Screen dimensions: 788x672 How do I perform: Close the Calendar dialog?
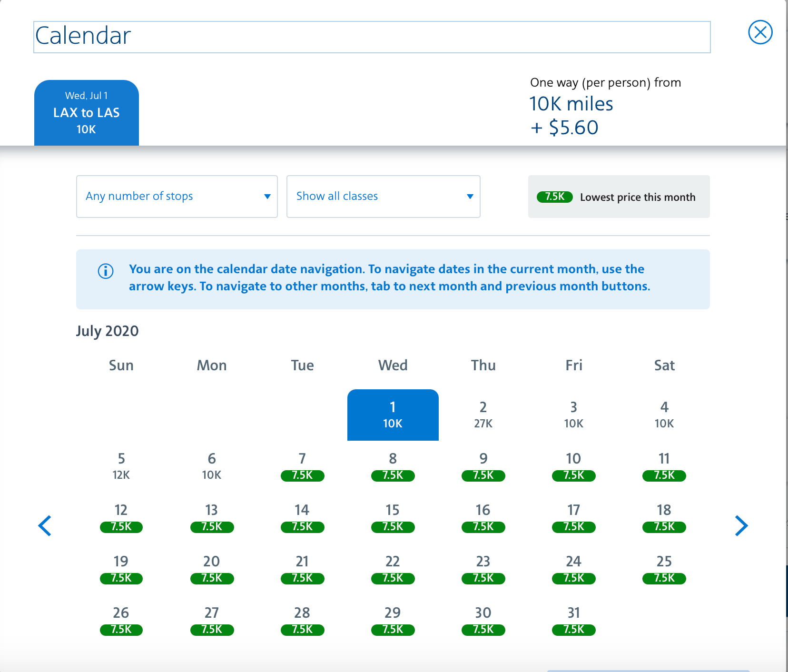click(760, 32)
